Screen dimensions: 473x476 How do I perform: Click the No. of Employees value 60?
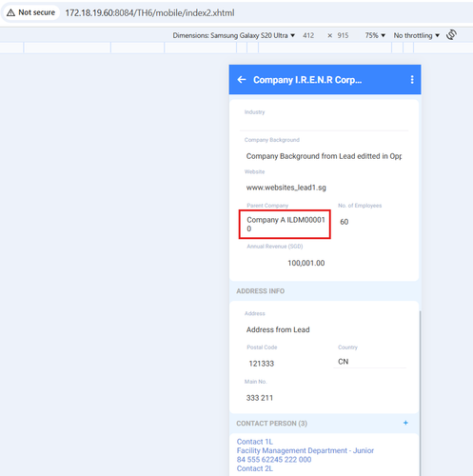[345, 222]
